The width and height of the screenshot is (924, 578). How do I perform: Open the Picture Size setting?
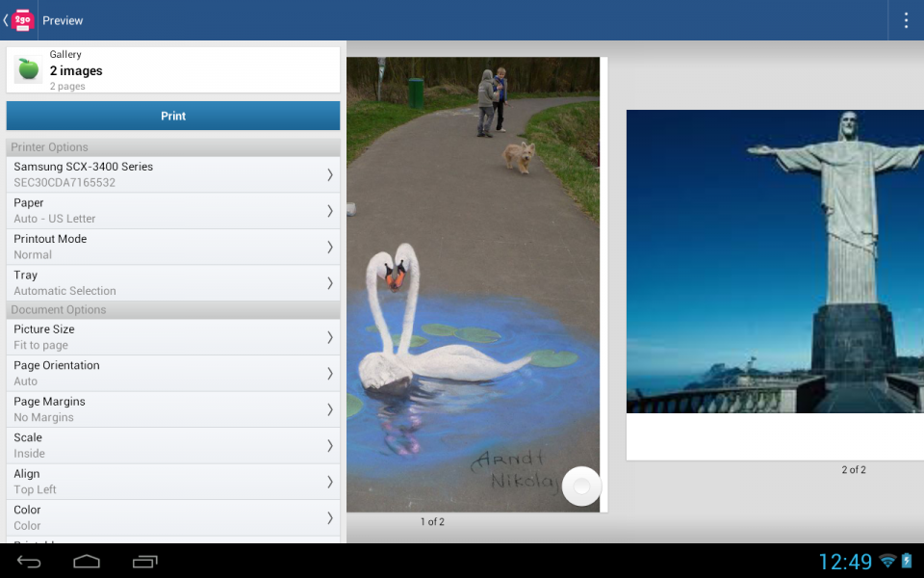coord(173,337)
